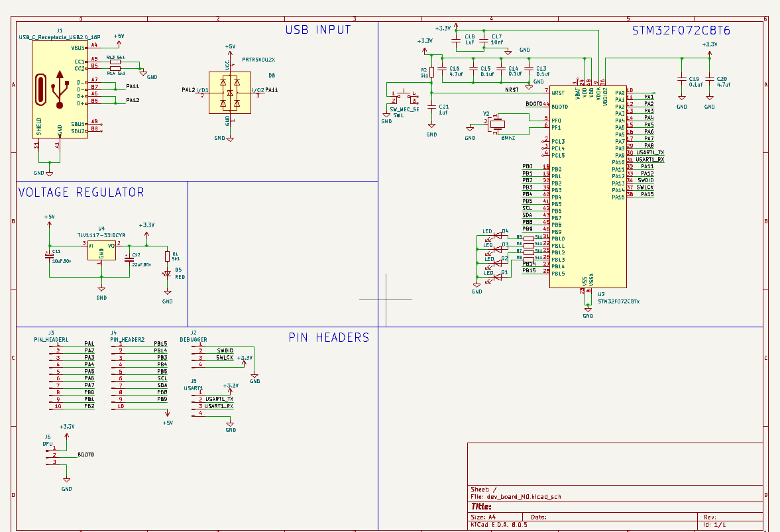
Task: Click capacitor C18 1uf
Action: [x=456, y=41]
